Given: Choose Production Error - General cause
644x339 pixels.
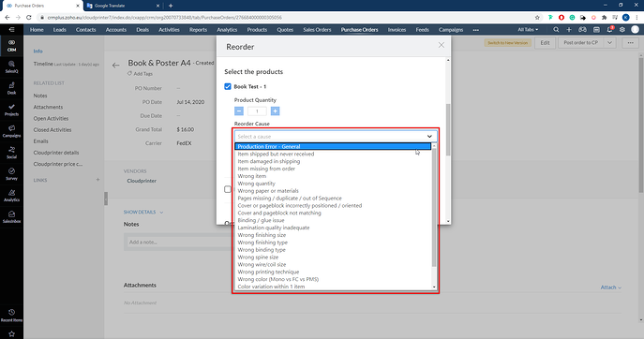Looking at the screenshot, I should pos(333,146).
